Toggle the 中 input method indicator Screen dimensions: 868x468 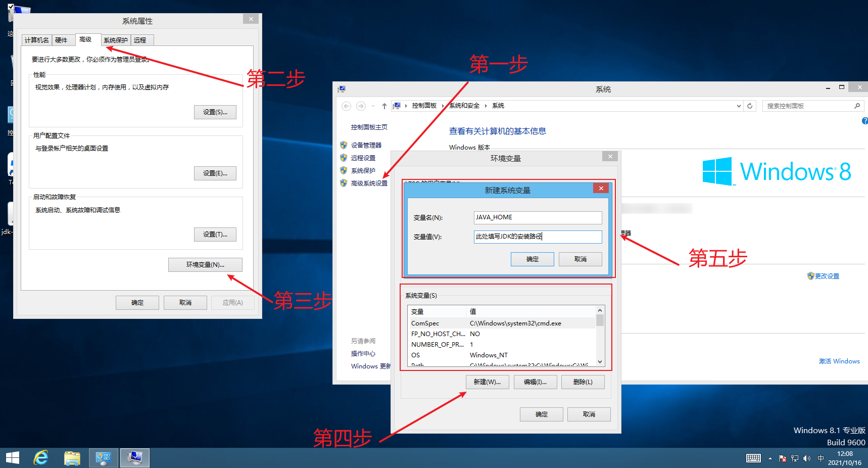pos(821,458)
